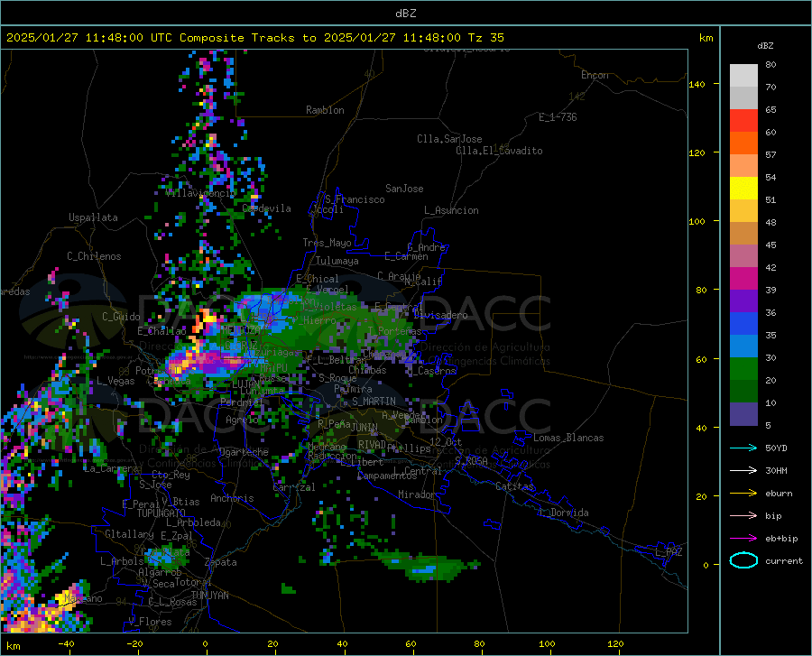Click the eb+bip magenta arrow legend icon

click(743, 539)
